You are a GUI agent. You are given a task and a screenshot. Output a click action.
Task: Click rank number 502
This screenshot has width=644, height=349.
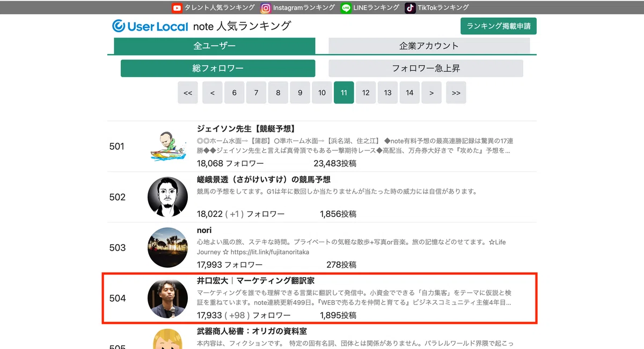117,197
